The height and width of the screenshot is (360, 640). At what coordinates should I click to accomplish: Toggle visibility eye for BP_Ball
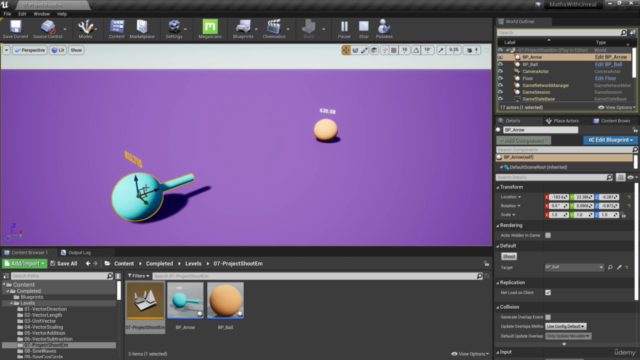click(500, 64)
